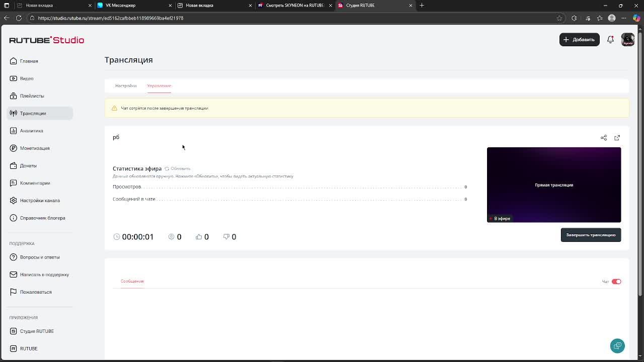Switch to Смотреть SKYNEON browser tab
Viewport: 644px width, 362px height.
click(x=294, y=6)
